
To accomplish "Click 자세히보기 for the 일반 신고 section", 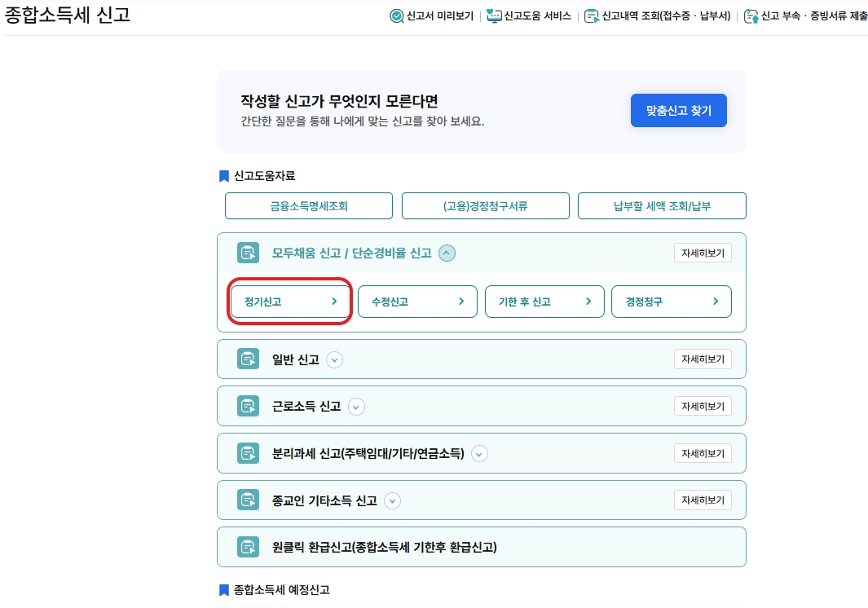I will 703,359.
